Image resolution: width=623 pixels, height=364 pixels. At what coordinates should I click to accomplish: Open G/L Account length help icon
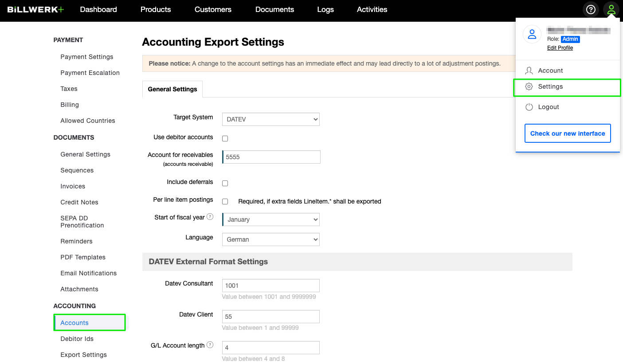(210, 345)
